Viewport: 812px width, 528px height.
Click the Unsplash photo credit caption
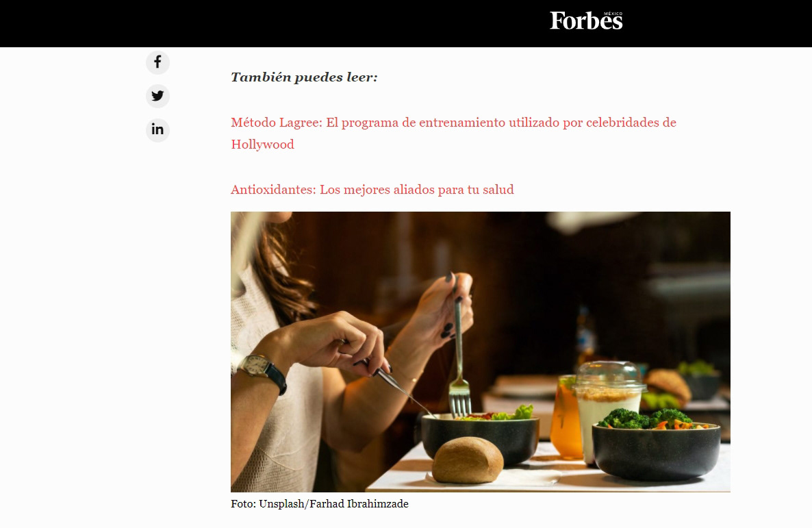coord(320,503)
